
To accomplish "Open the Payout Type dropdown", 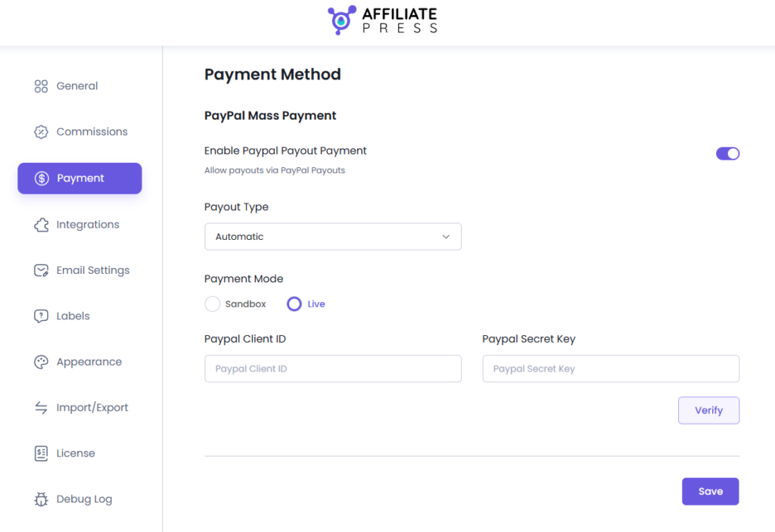I will 332,237.
